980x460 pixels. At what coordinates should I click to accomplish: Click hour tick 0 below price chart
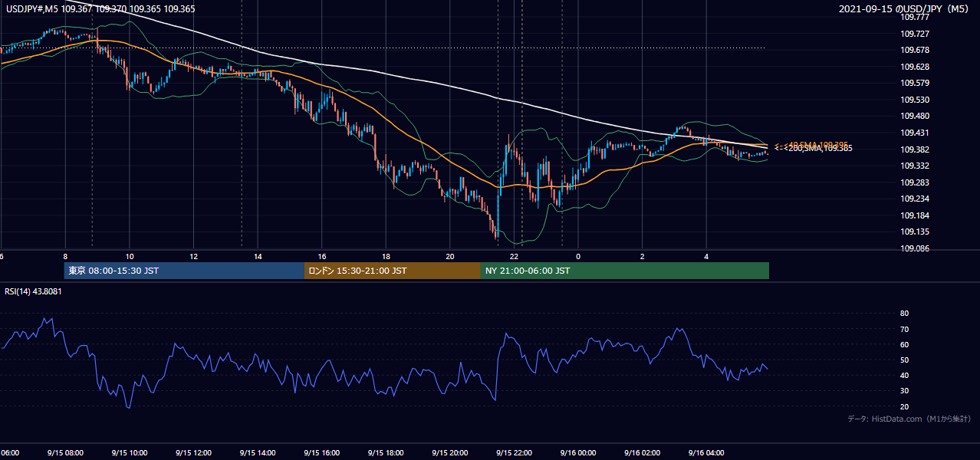[x=578, y=257]
